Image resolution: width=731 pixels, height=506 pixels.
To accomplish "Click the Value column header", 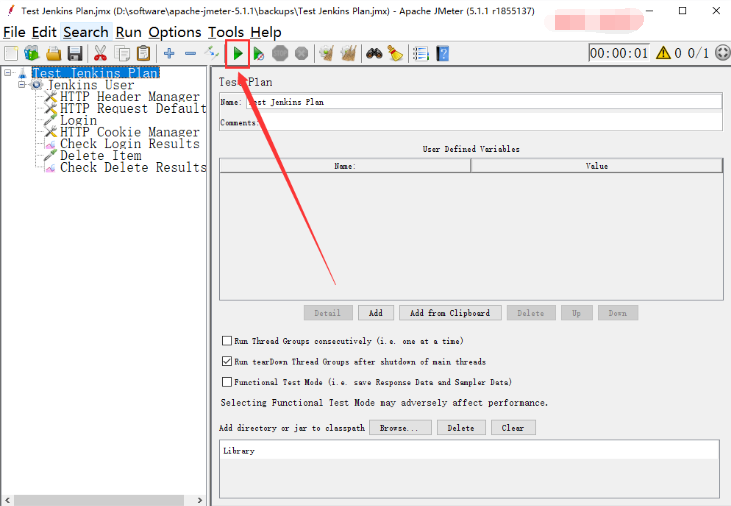I will (x=597, y=166).
